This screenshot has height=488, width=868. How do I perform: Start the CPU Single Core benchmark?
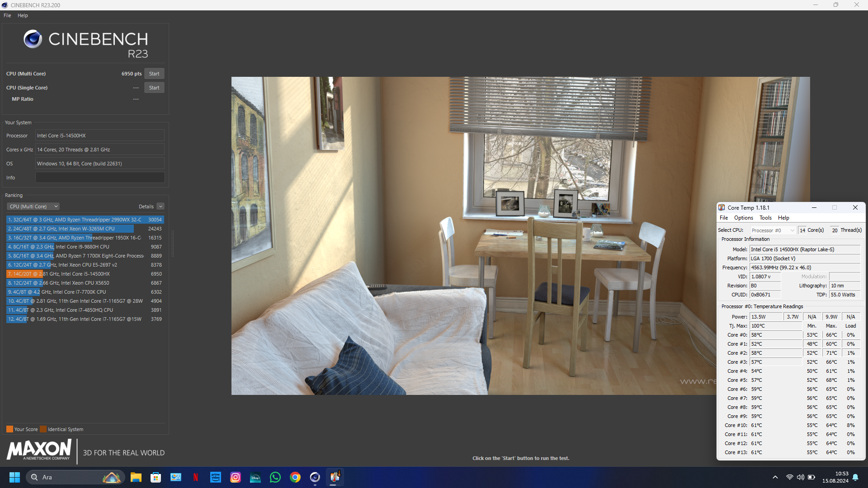click(x=154, y=88)
